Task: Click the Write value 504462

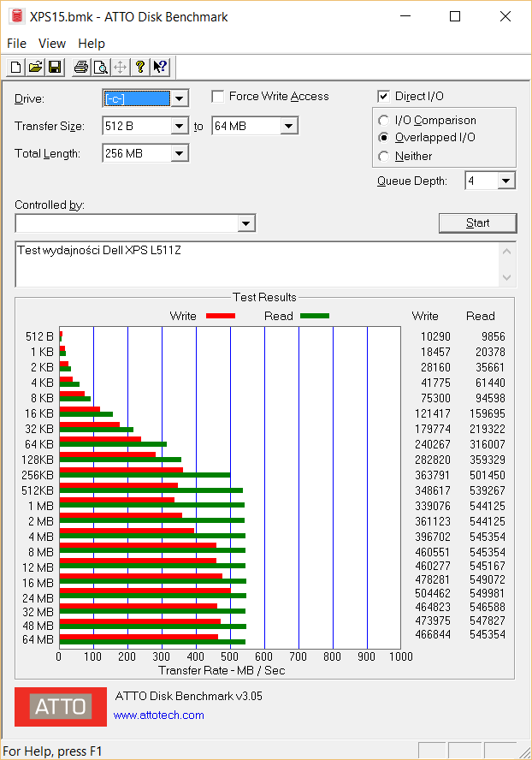Action: [x=433, y=593]
